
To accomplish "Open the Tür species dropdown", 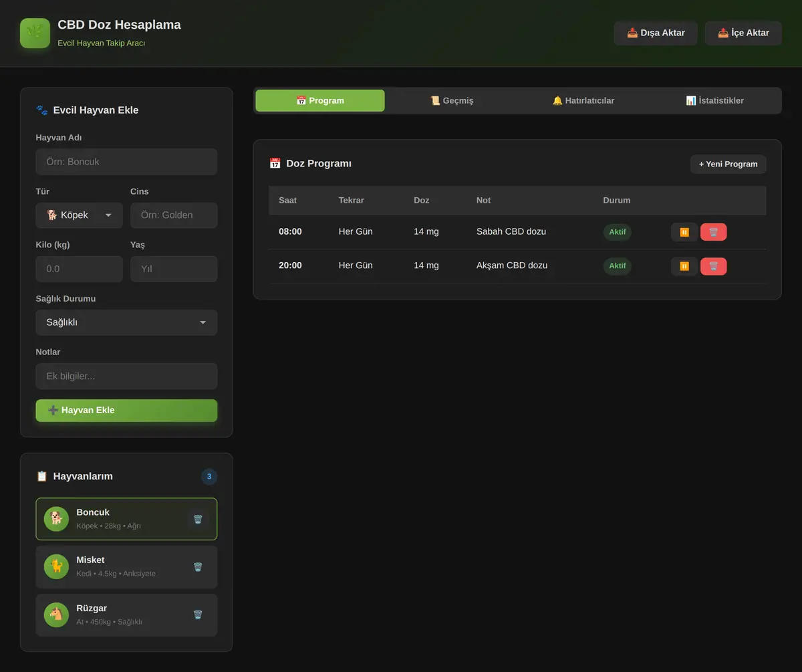I will (79, 215).
